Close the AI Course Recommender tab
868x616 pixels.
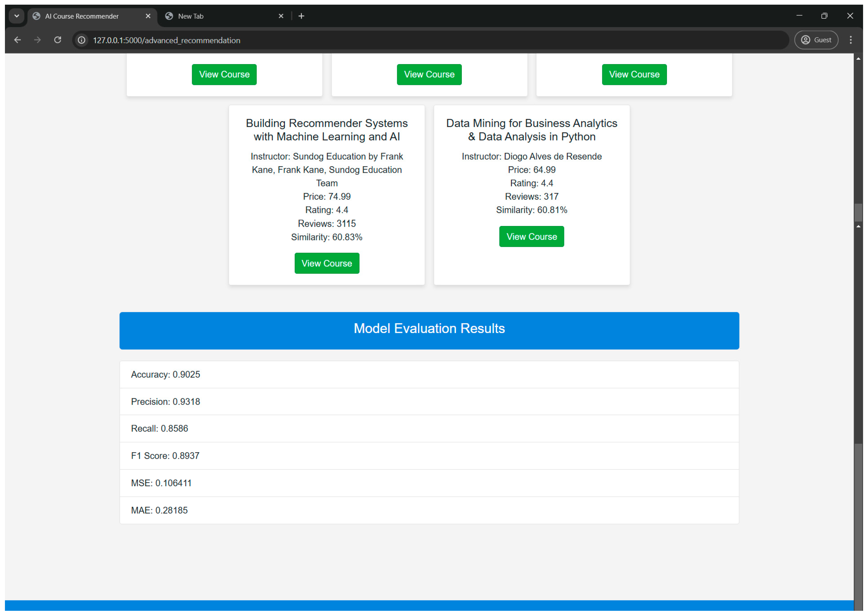pos(148,16)
